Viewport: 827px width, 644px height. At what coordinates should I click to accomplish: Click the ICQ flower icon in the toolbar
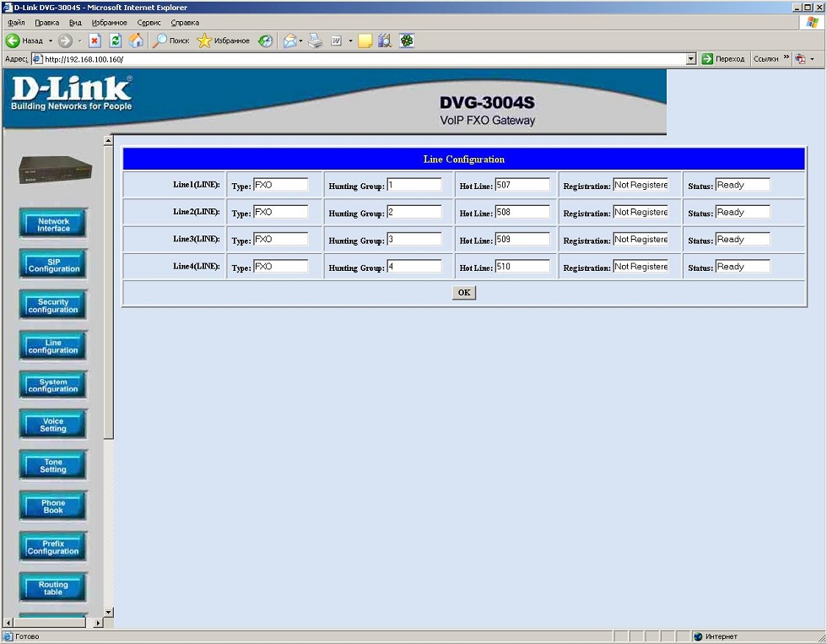click(407, 41)
